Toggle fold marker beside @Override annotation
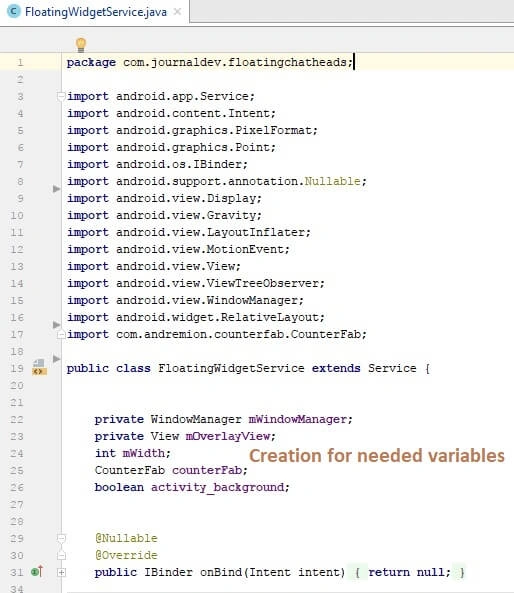This screenshot has width=514, height=593. [x=61, y=555]
